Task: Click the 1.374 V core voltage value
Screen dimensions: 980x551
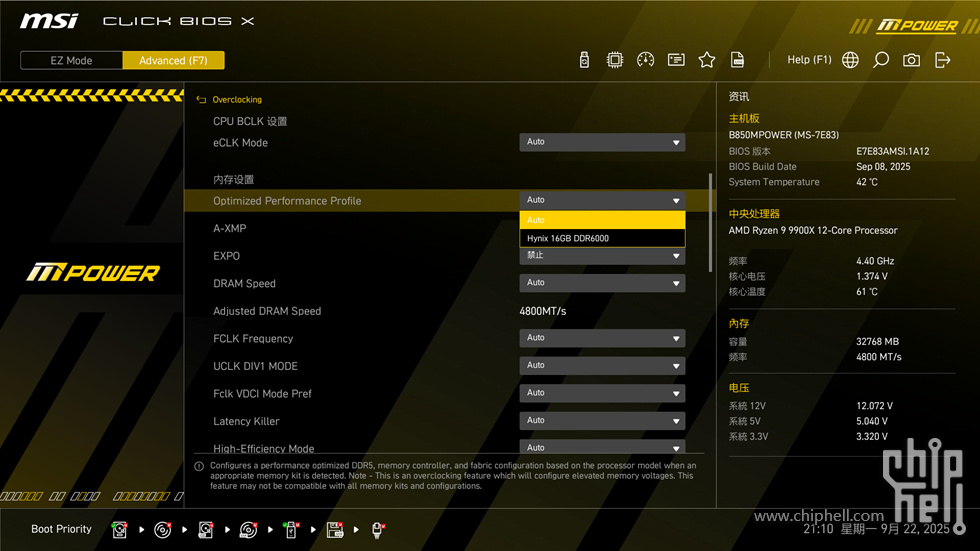Action: pyautogui.click(x=871, y=276)
